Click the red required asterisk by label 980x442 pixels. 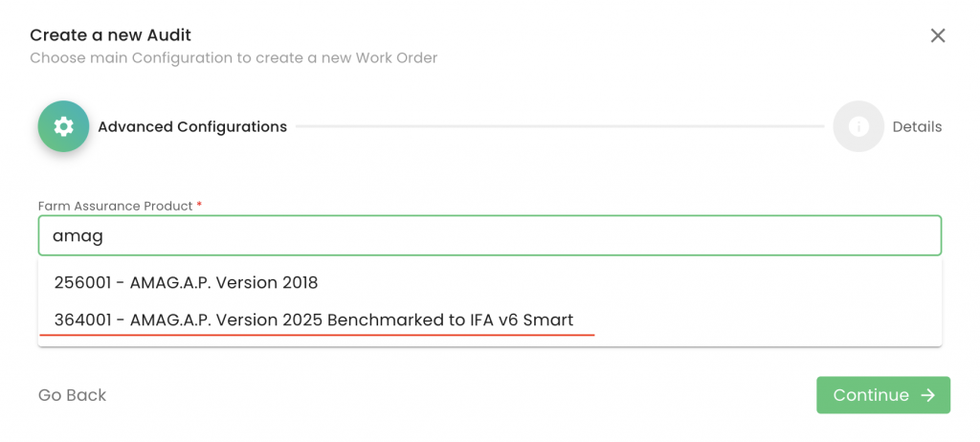click(x=199, y=205)
